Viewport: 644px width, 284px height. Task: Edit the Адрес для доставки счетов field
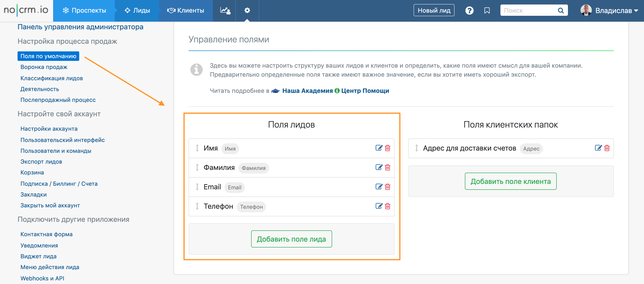(x=598, y=148)
